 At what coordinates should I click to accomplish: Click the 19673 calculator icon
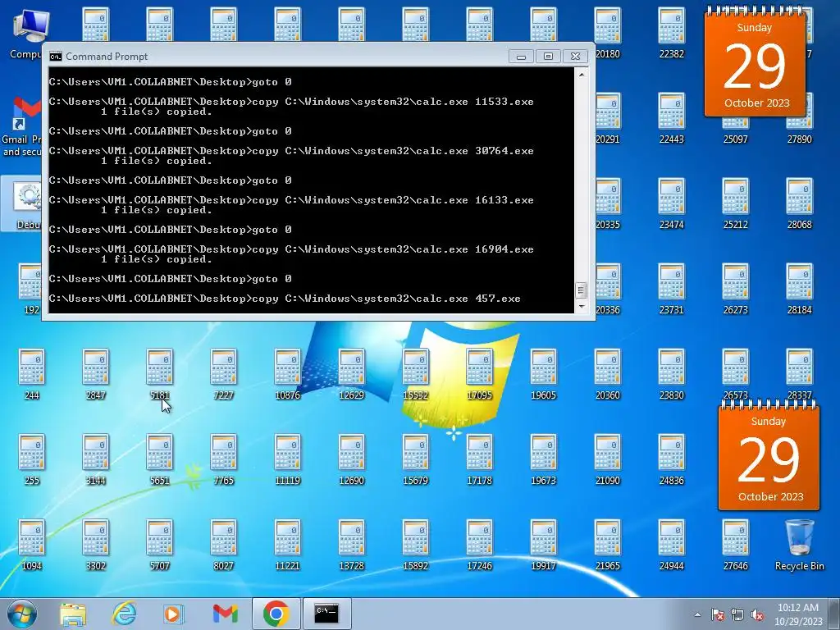543,459
